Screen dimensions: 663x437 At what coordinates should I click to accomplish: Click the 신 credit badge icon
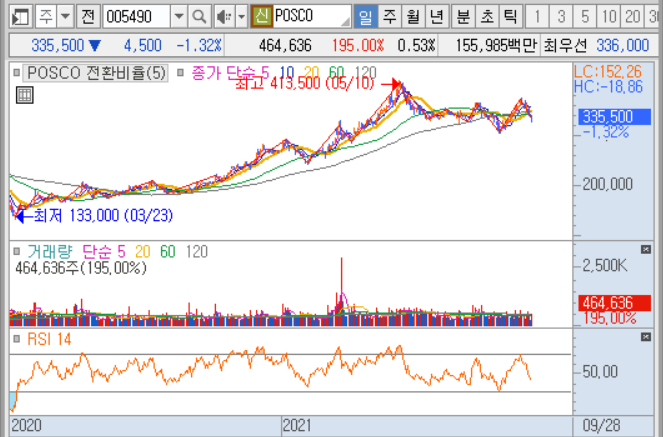click(262, 16)
